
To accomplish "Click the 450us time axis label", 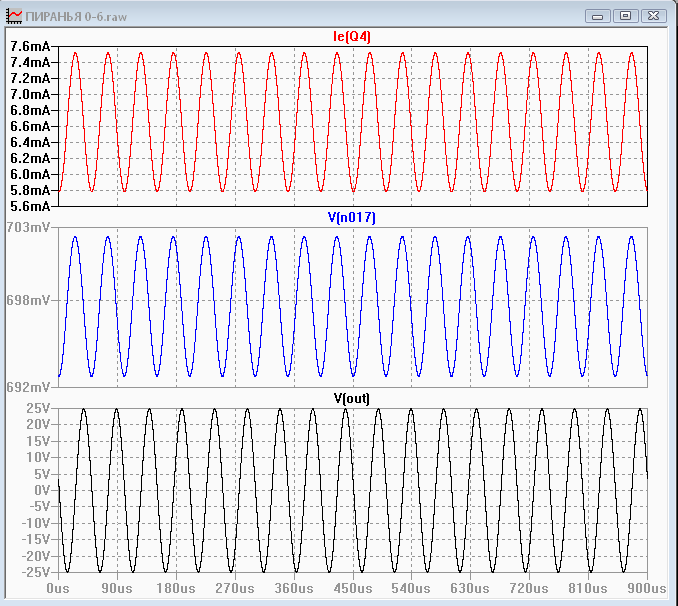I will tap(353, 589).
